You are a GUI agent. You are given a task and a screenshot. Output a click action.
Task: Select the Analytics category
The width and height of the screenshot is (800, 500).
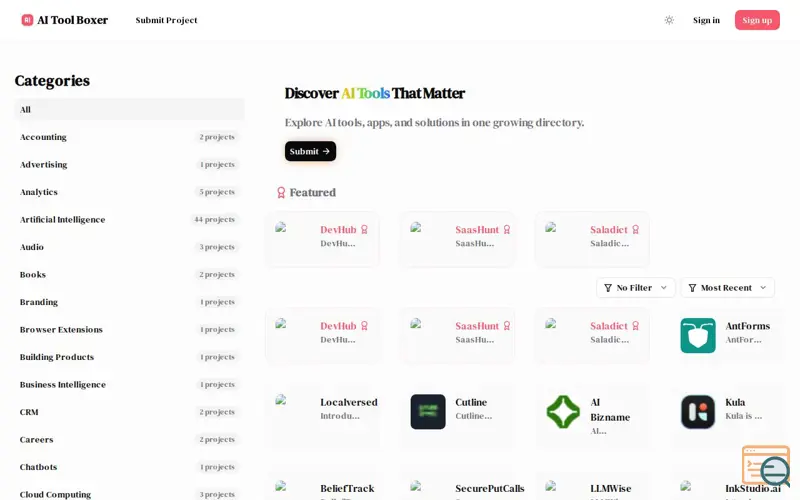pos(129,192)
